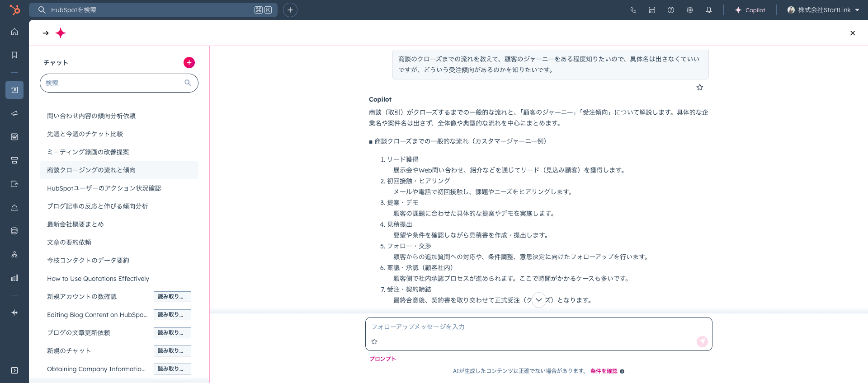
Task: Select chat 商談クロージングの流れと傾向
Action: click(119, 170)
